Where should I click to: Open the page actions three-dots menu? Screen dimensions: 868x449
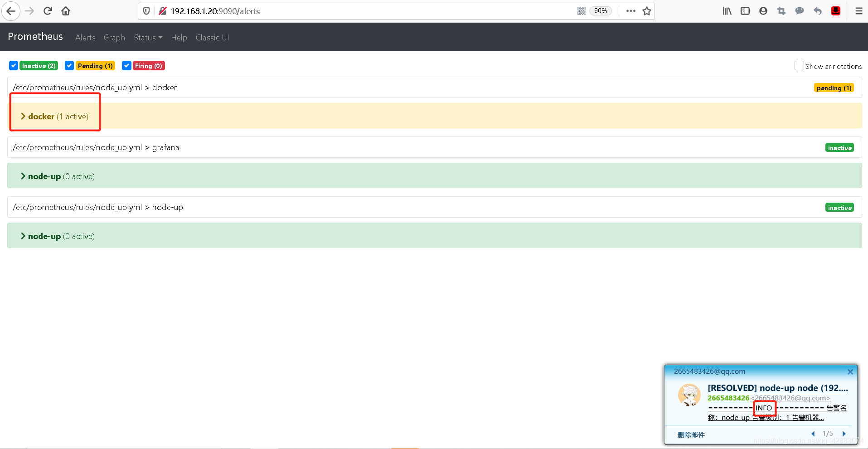(630, 11)
